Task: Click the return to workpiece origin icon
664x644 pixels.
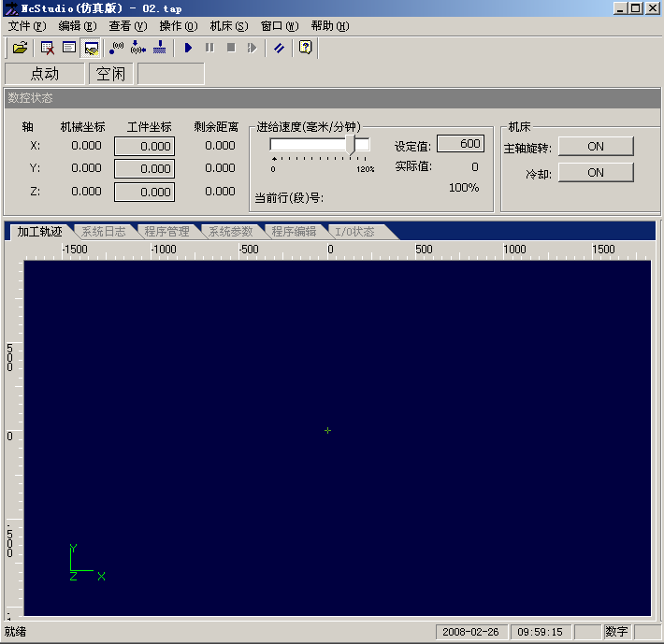Action: point(138,48)
